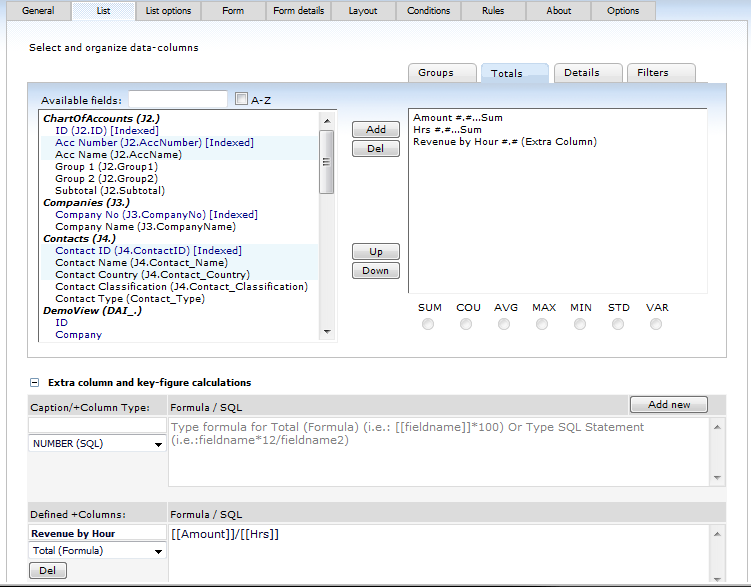Select 'ID (J2.ID) [Indexed]' field
The width and height of the screenshot is (751, 587).
click(107, 130)
